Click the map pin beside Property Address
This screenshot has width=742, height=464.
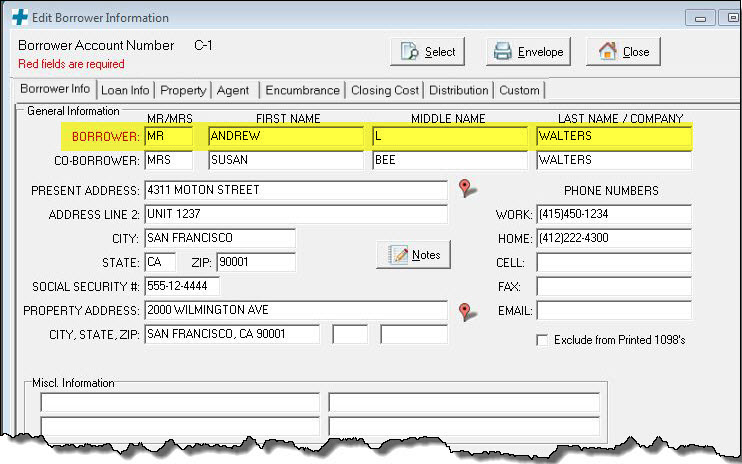pos(464,311)
